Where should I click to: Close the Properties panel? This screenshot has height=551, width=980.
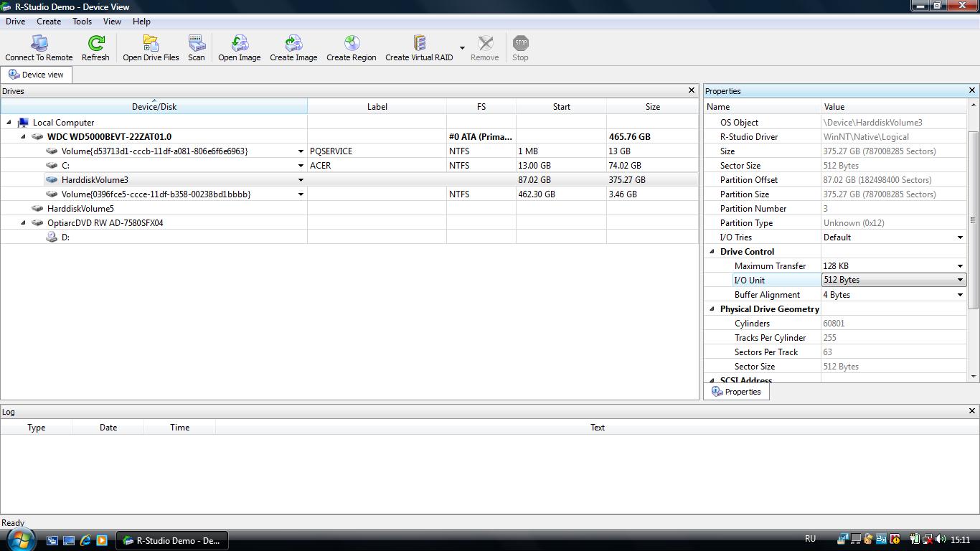pyautogui.click(x=972, y=90)
